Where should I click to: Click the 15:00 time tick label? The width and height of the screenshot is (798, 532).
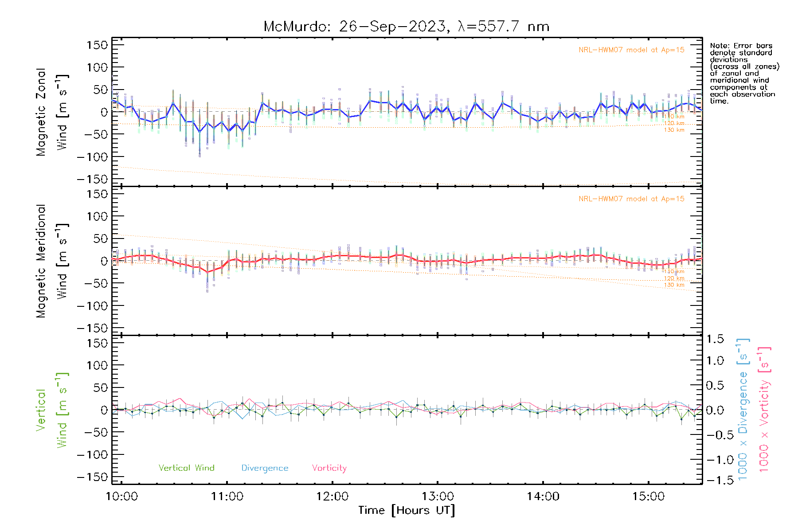point(648,497)
